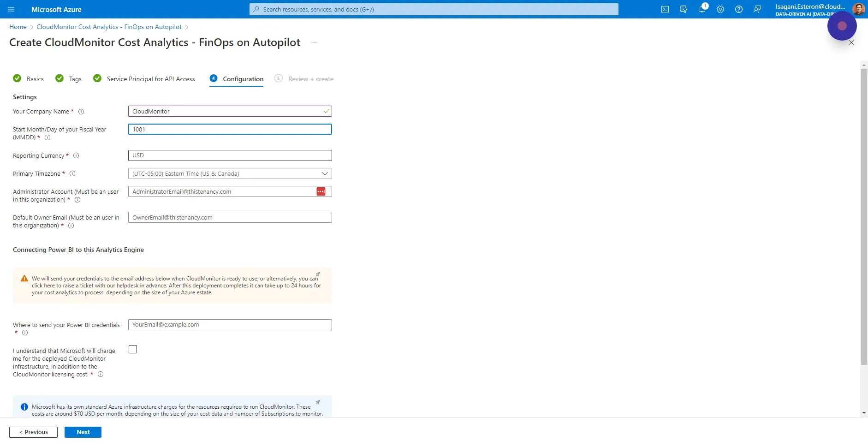Show info tooltip for Microsoft charge acknowledgement
This screenshot has width=868, height=447.
click(x=101, y=375)
